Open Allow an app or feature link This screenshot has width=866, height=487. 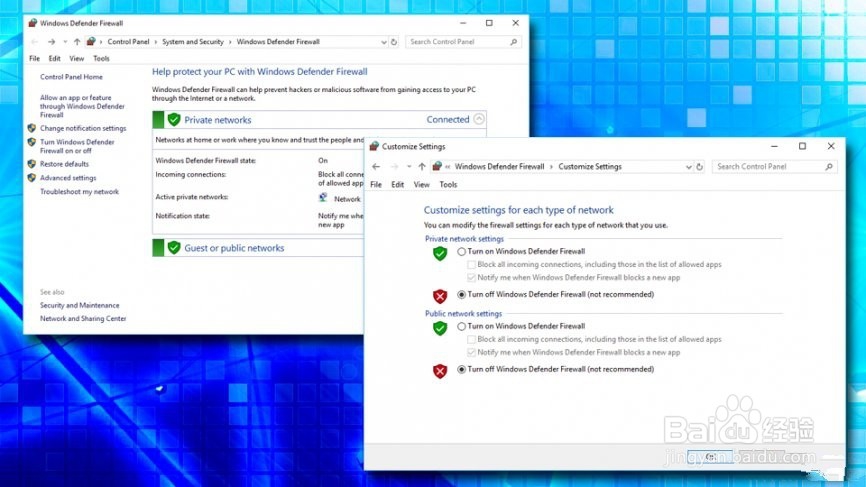click(82, 107)
